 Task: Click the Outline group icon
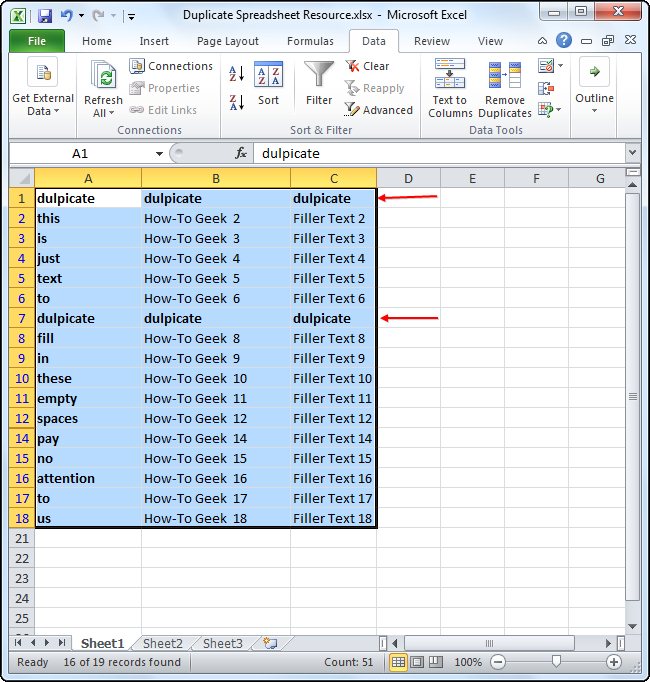point(594,72)
